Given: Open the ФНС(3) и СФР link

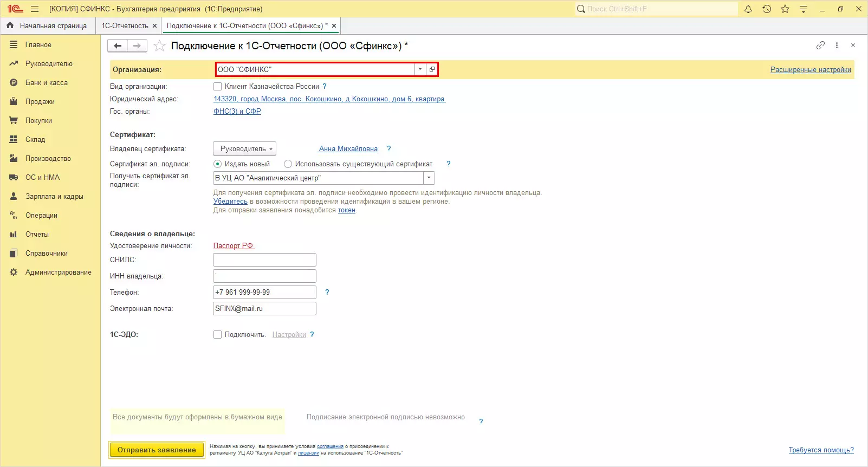Looking at the screenshot, I should click(x=237, y=111).
